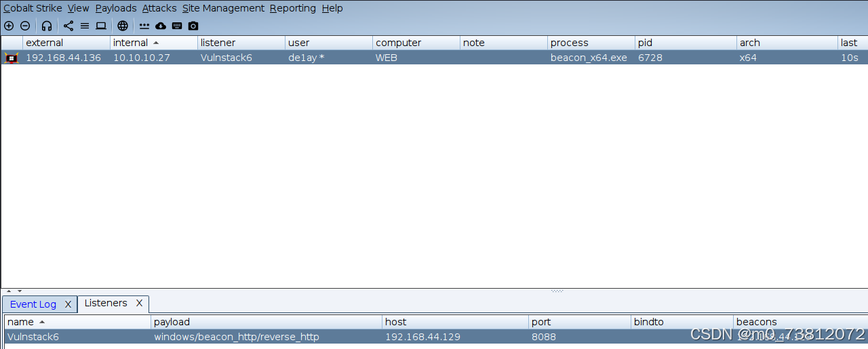Select computer cell WEB
The height and width of the screenshot is (349, 868).
416,58
